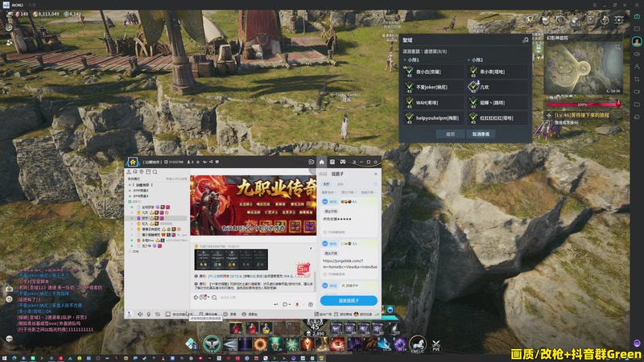The image size is (644, 362).
Task: Summon the mount with the white horse icon
Action: pyautogui.click(x=417, y=343)
